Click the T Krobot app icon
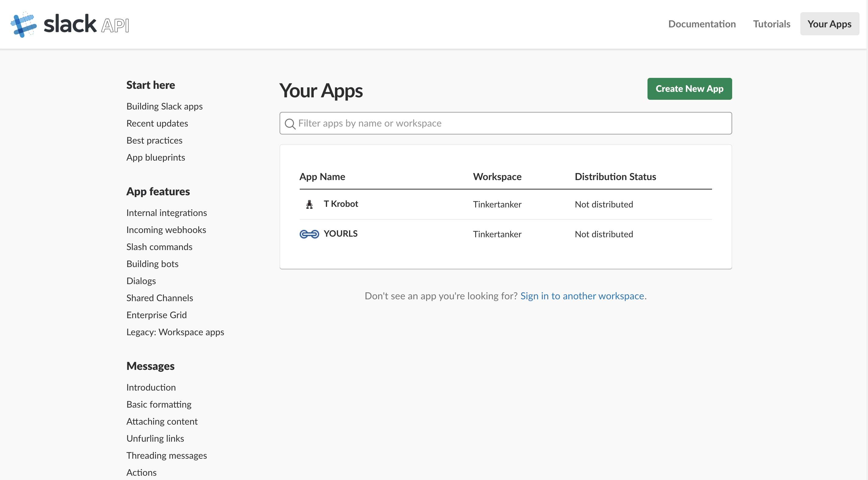 [x=309, y=204]
